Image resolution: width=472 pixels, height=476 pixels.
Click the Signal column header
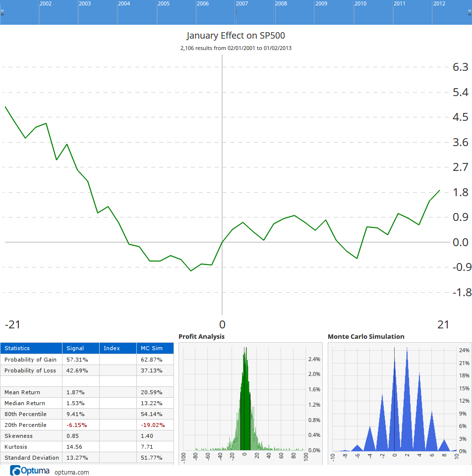click(x=81, y=348)
